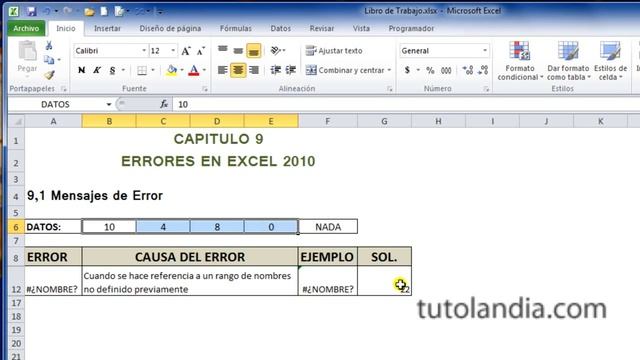Click the Format Painter brush icon

click(49, 75)
